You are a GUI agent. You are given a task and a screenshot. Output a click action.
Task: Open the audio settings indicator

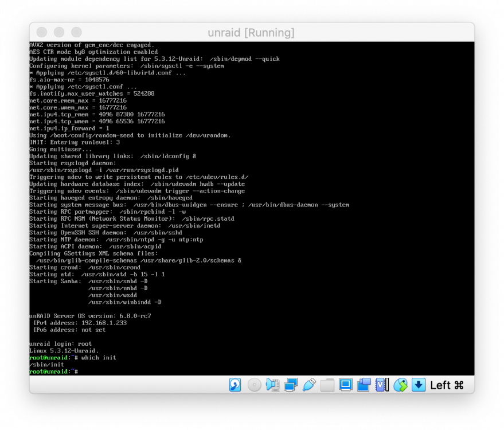(x=272, y=385)
